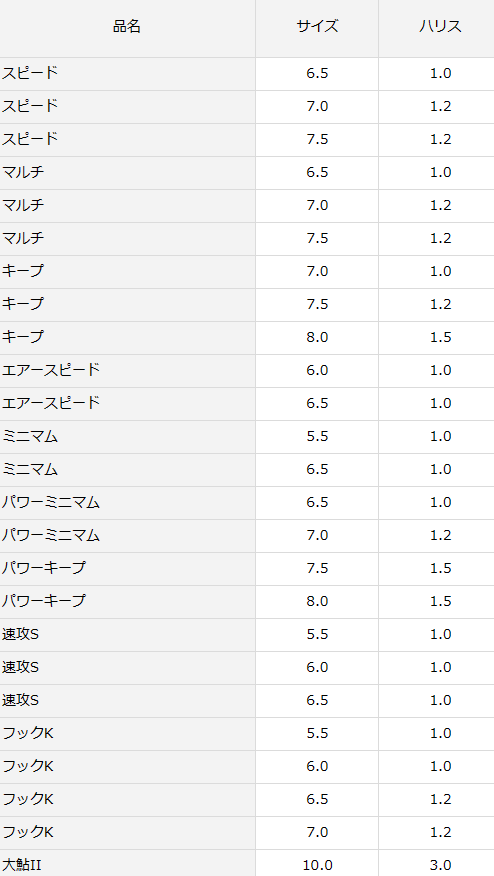Viewport: 494px width, 876px height.
Task: Select the スピード row with size 6.5
Action: (x=247, y=74)
